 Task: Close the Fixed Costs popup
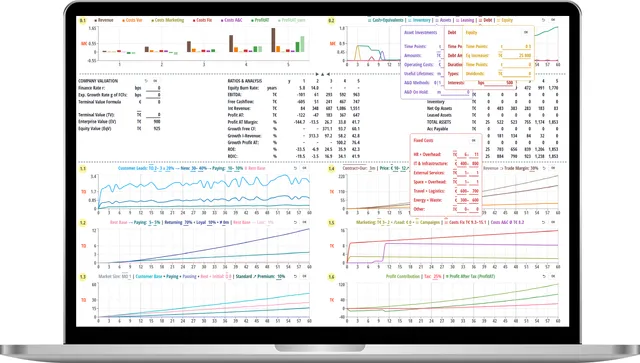pyautogui.click(x=473, y=140)
